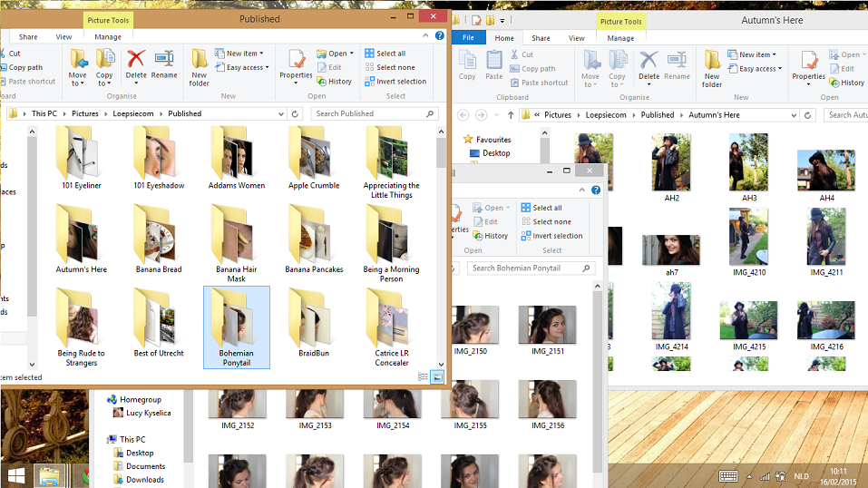The image size is (868, 488).
Task: Select the Bohemian Ponytail folder
Action: (x=237, y=327)
